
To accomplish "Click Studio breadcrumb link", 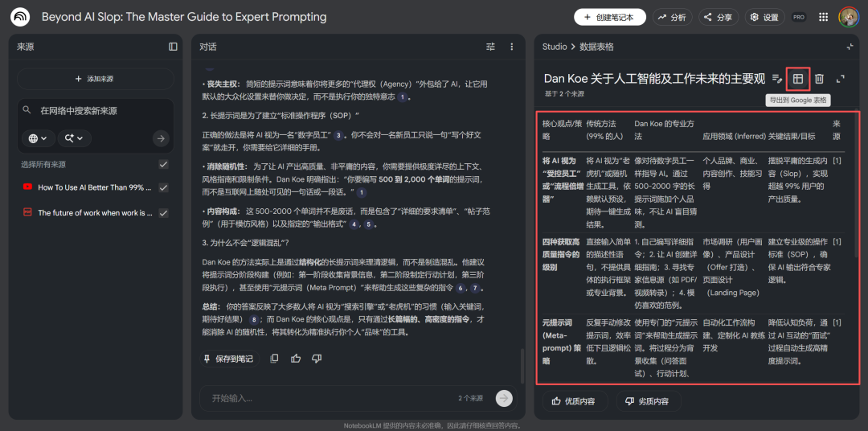I will coord(555,47).
